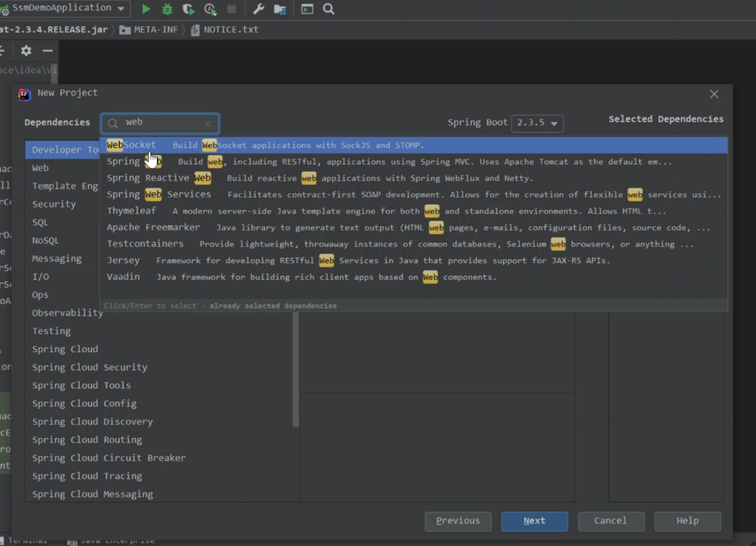This screenshot has width=756, height=546.
Task: Select Thymeleaf dependency result
Action: tap(413, 211)
